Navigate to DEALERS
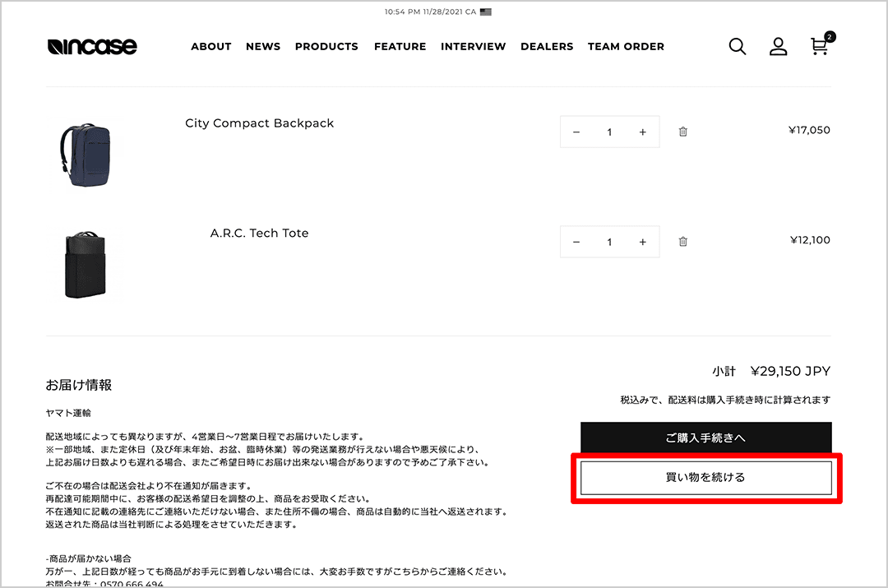The image size is (888, 588). pos(547,47)
